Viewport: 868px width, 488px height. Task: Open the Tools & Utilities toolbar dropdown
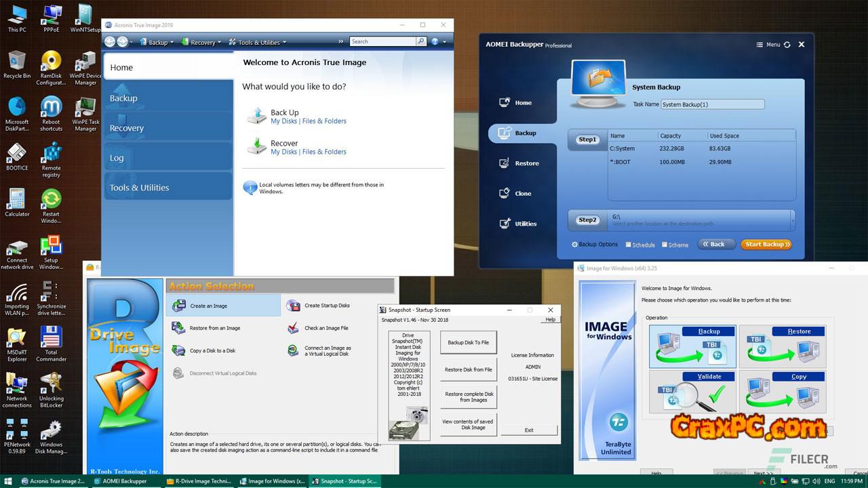coord(258,42)
